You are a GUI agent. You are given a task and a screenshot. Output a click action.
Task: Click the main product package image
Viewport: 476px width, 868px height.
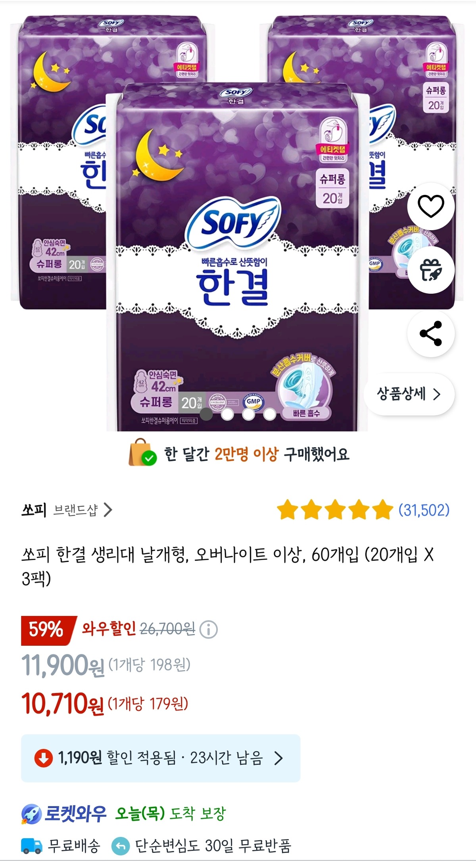pos(238,246)
